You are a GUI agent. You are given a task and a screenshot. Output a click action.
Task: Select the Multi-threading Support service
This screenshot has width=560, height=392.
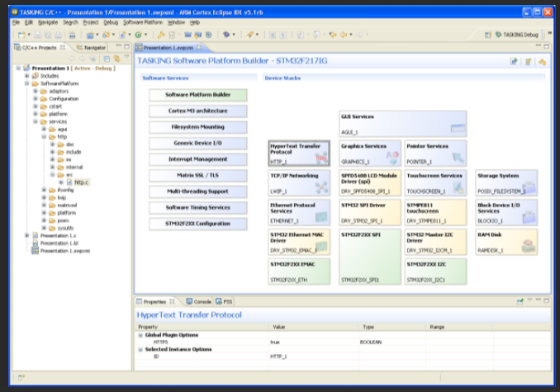pos(198,191)
